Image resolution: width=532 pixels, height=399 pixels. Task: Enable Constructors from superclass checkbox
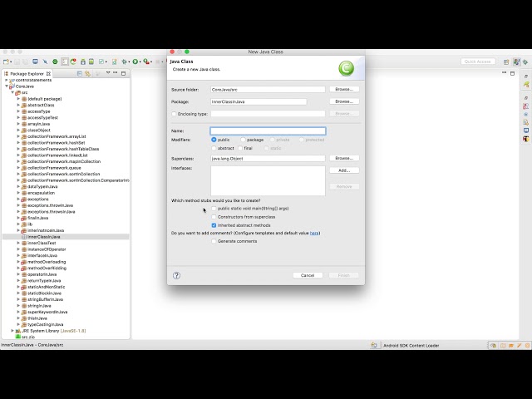(214, 217)
